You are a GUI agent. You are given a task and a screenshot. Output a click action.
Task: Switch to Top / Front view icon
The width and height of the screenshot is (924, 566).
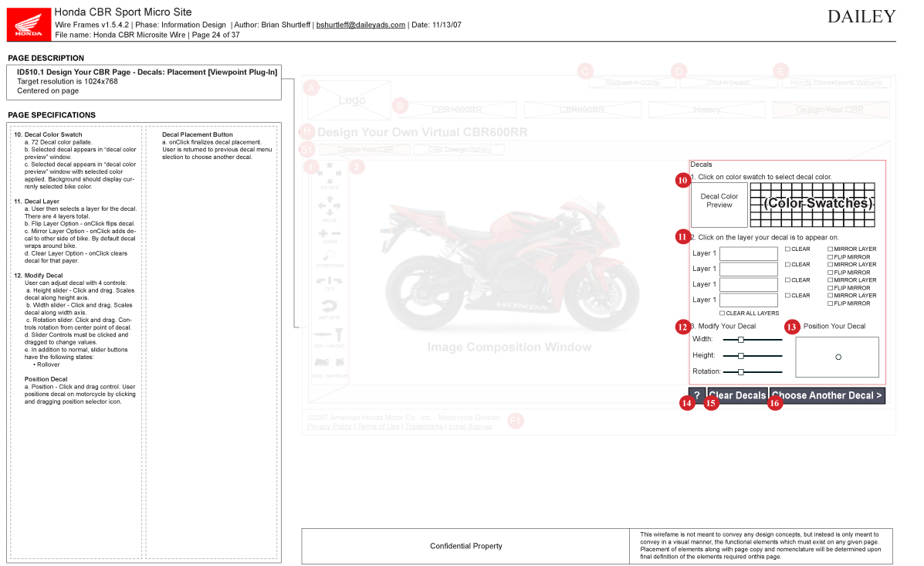point(330,335)
